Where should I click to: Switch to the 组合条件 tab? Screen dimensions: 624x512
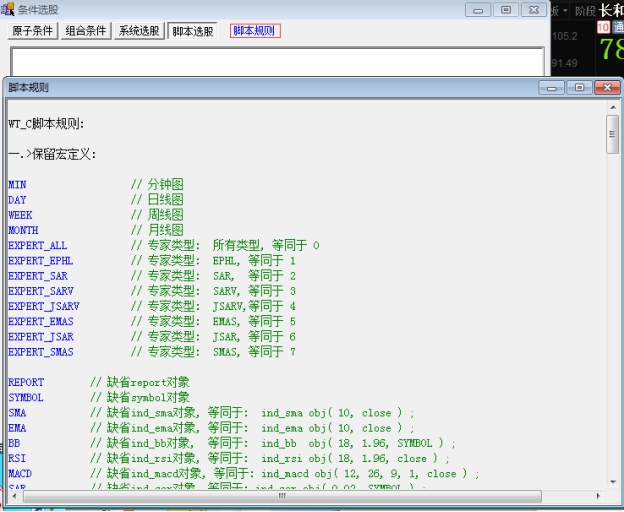click(x=86, y=31)
